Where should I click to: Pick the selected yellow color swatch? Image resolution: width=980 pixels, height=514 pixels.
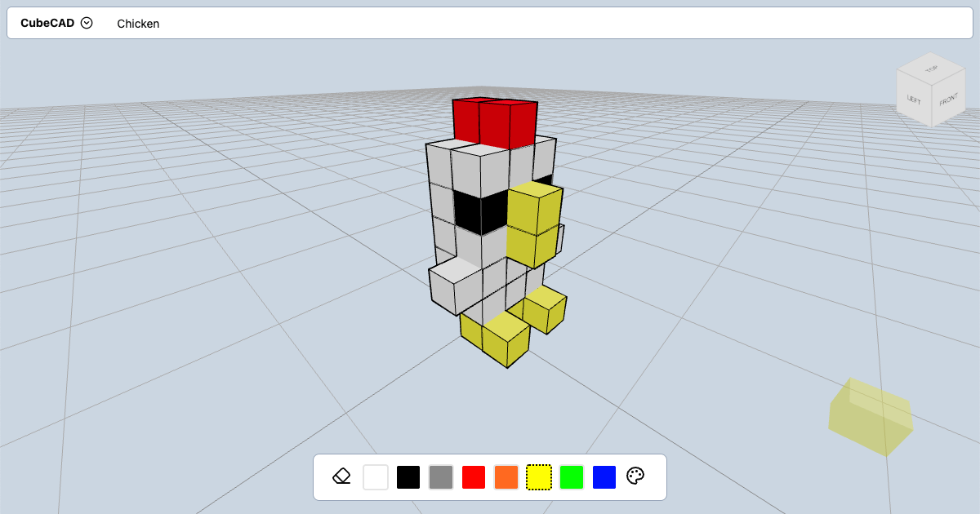(x=539, y=477)
